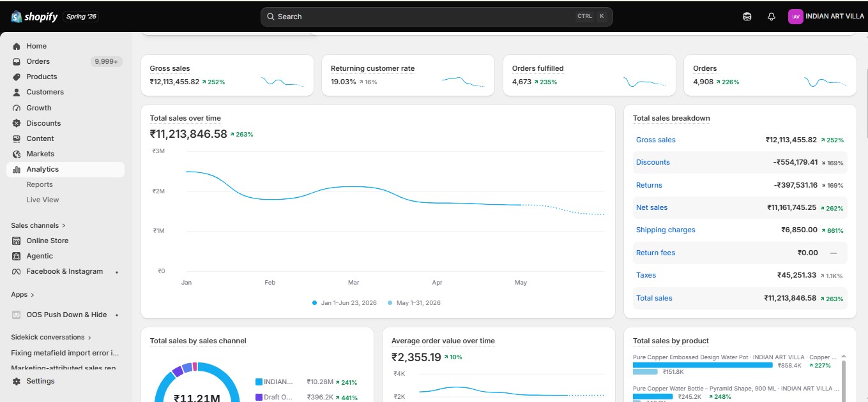
Task: Click the OOS Push Down & Hide app icon
Action: [x=17, y=315]
